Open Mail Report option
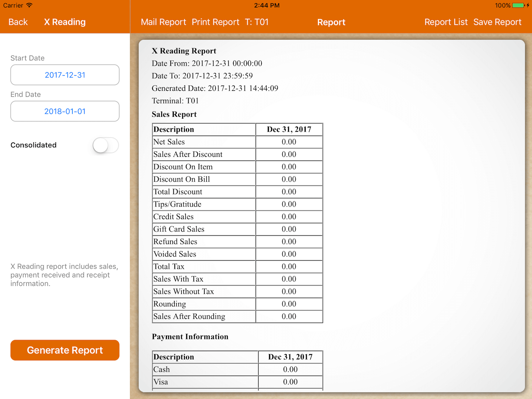Screen dimensions: 532x399 (163, 22)
